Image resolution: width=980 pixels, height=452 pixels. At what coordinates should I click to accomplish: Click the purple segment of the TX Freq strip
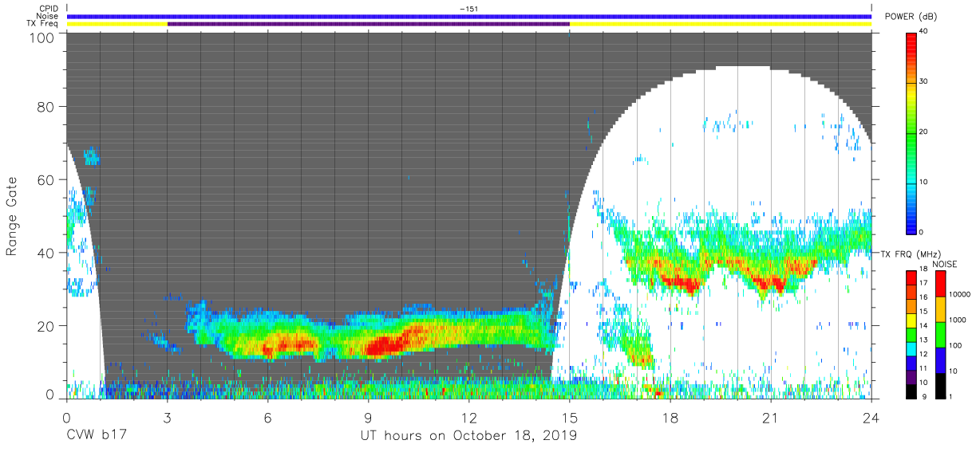pos(368,24)
